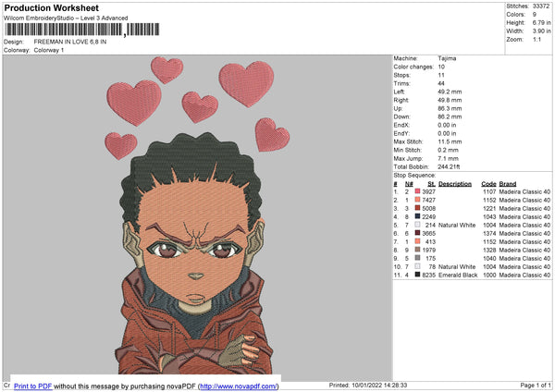Click the 'Brand' column header

point(508,184)
